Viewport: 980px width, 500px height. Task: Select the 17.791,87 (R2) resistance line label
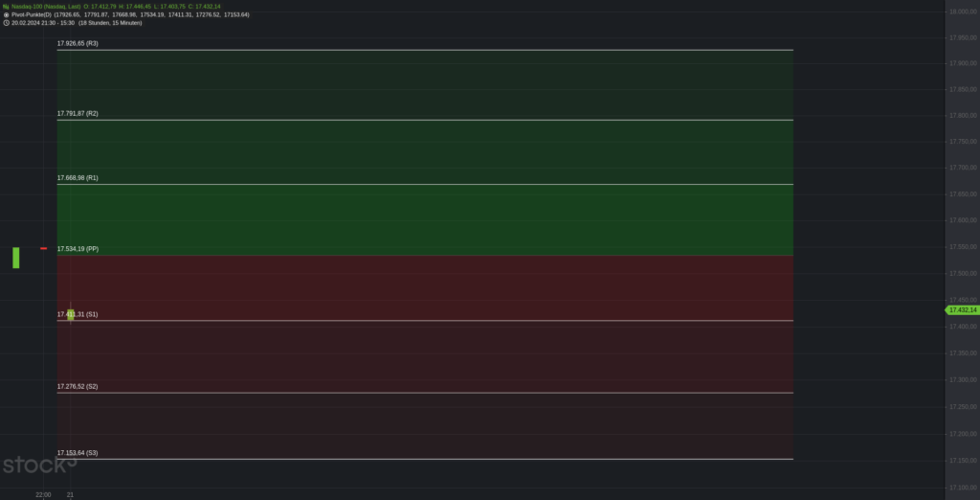(78, 114)
